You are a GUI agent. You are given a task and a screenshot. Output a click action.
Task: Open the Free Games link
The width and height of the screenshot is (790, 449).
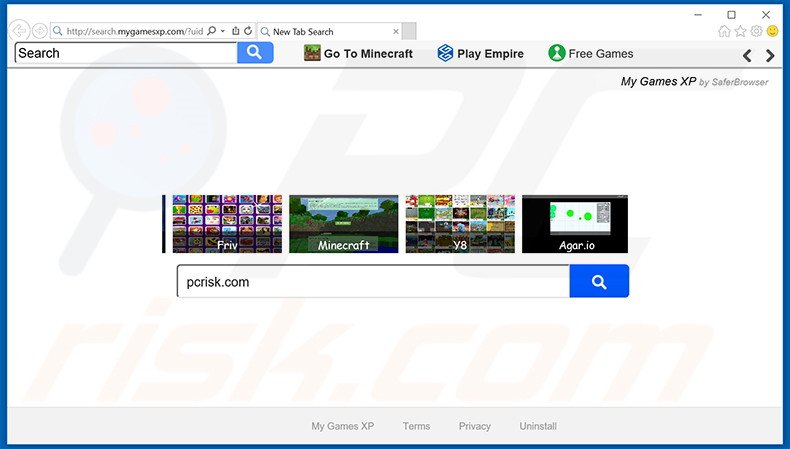click(601, 53)
